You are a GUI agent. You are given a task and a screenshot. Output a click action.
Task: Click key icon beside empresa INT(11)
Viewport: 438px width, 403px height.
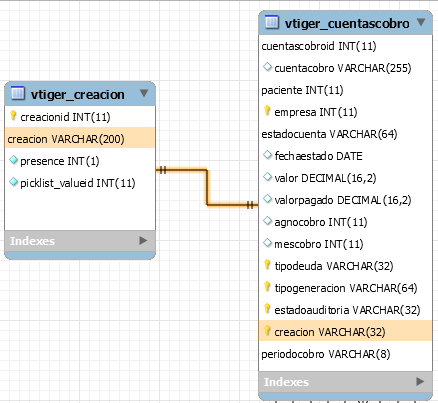267,111
